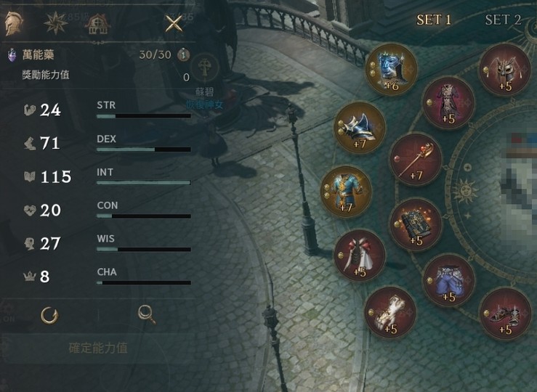Image resolution: width=537 pixels, height=392 pixels.
Task: Switch to SET 1 equipment tab
Action: (x=434, y=20)
